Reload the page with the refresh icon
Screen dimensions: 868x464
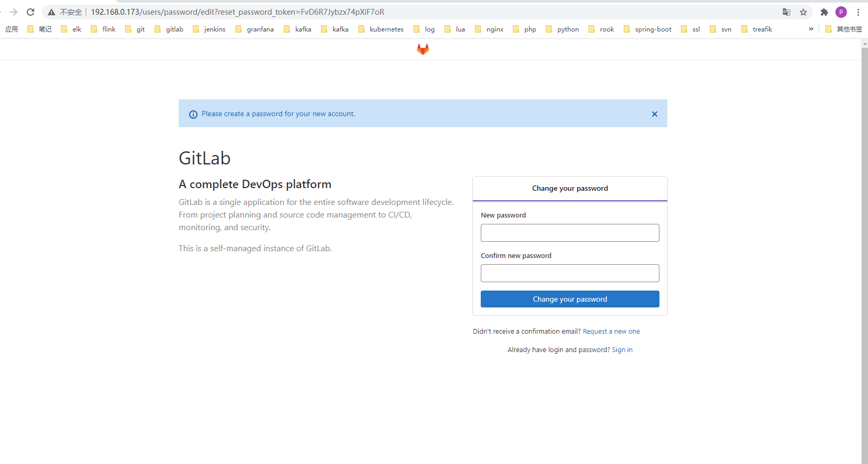pos(30,12)
